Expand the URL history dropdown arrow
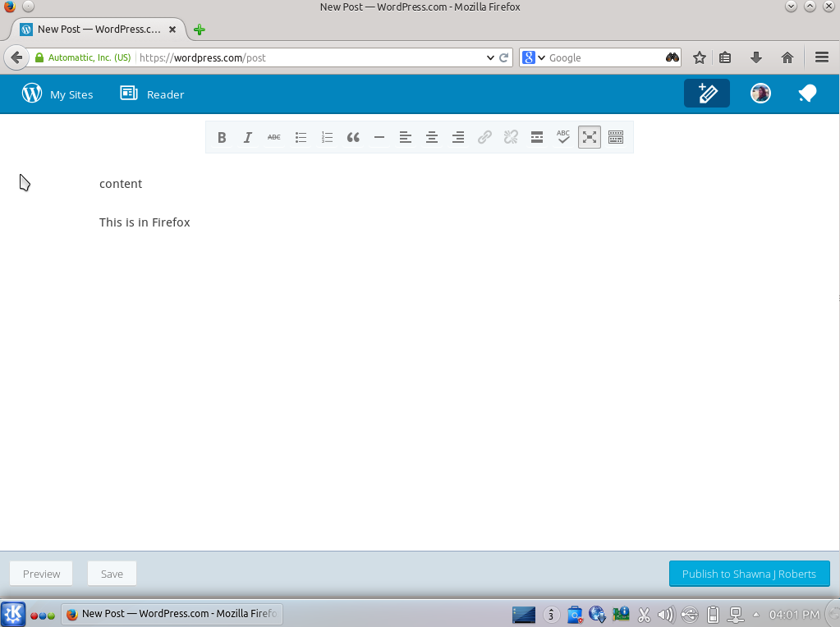The height and width of the screenshot is (627, 840). 490,57
